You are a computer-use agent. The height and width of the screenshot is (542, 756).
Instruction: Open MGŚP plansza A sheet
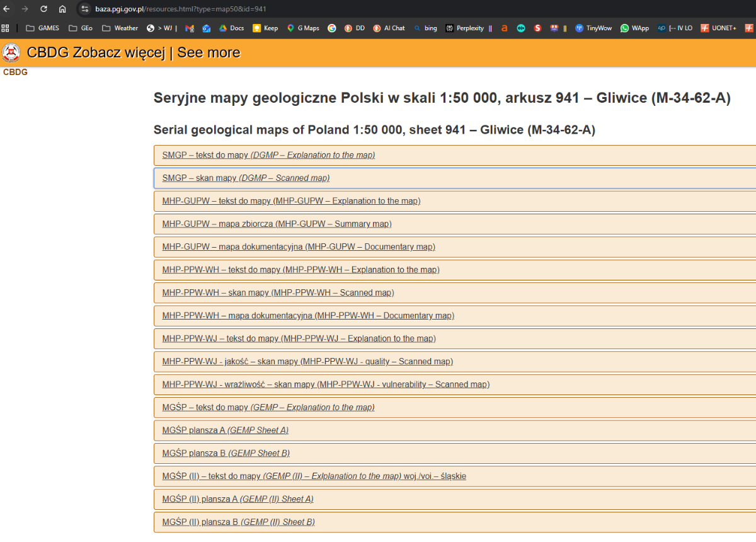click(x=225, y=430)
